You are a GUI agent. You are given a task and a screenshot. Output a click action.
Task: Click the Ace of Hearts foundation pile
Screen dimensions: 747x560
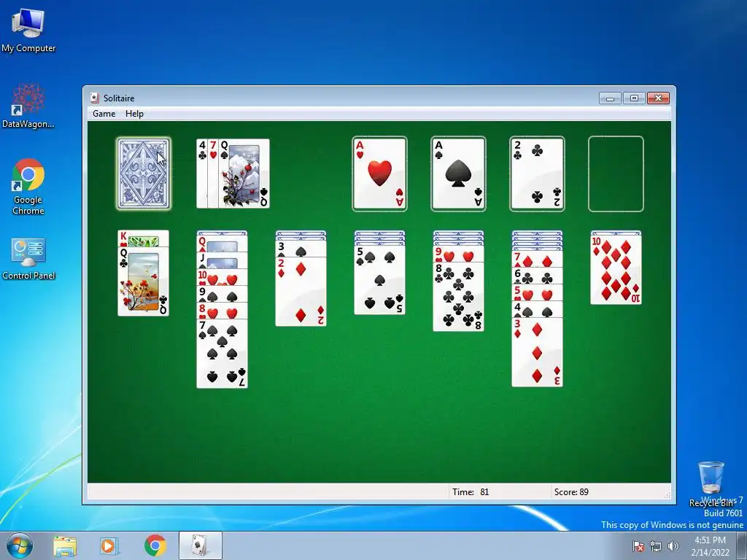379,174
